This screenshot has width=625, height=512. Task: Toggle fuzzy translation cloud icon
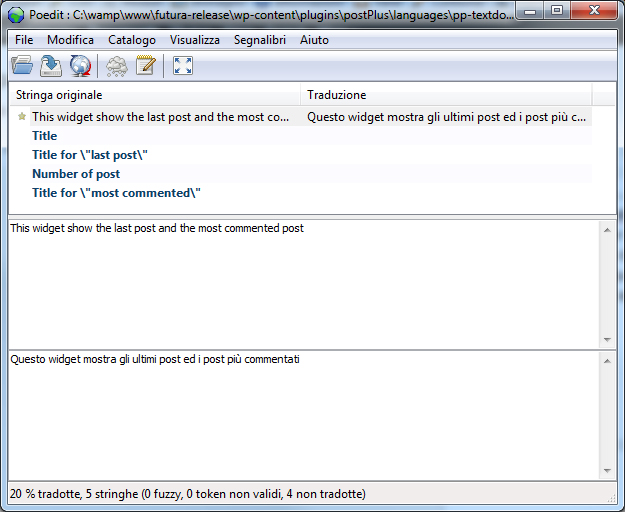pyautogui.click(x=116, y=66)
